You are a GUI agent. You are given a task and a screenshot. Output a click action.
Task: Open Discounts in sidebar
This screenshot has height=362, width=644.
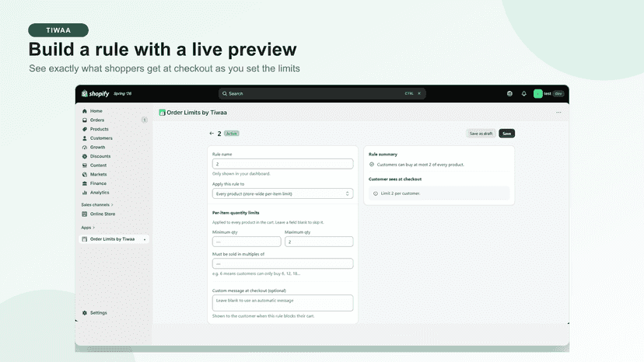click(100, 156)
